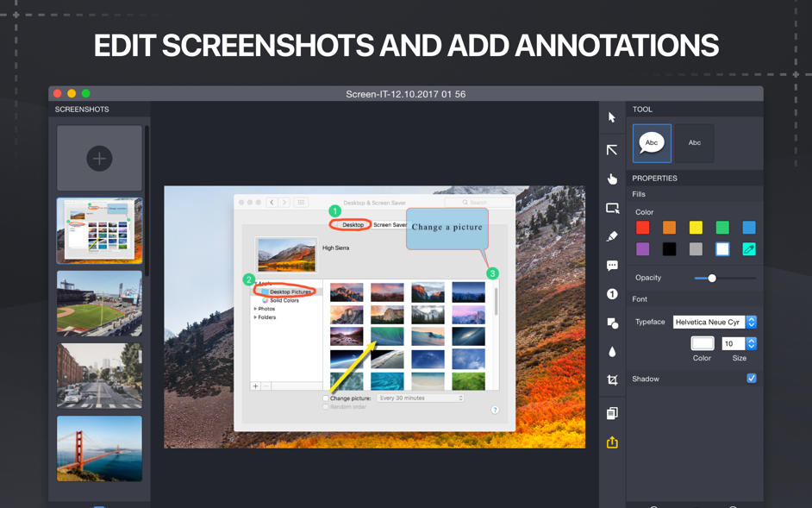Select the blur droplet tool
This screenshot has height=508, width=812.
click(x=612, y=352)
